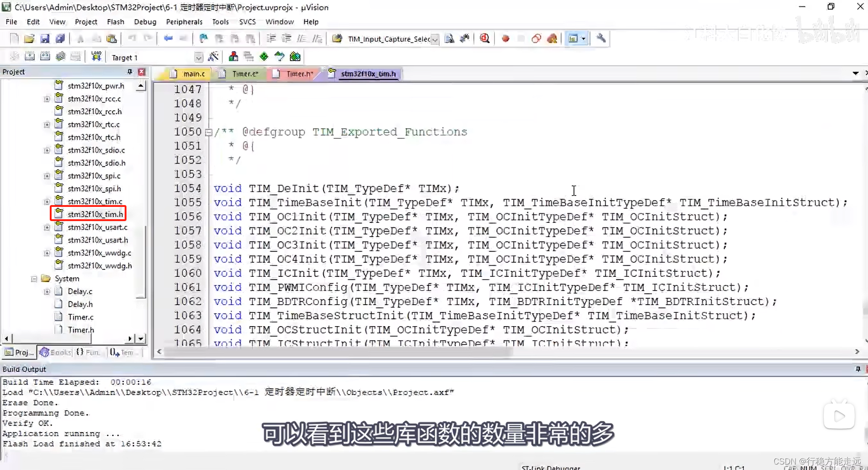Build target files with Build icon
This screenshot has height=470, width=868.
[30, 57]
